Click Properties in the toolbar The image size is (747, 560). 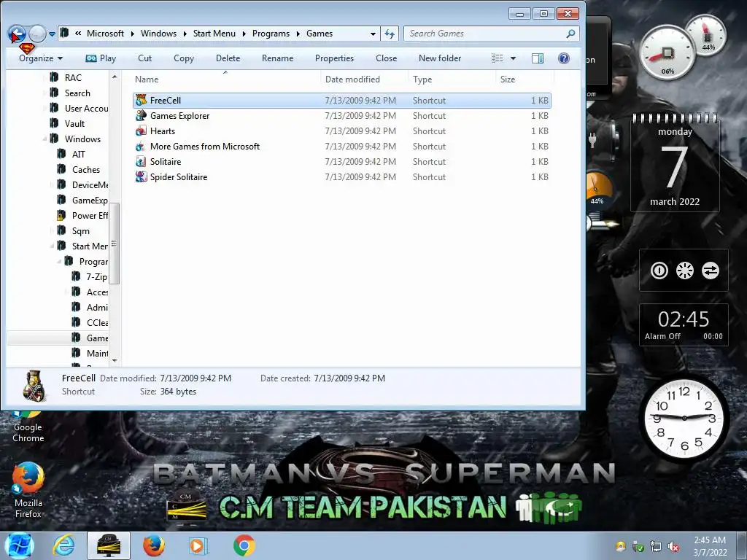[x=334, y=58]
